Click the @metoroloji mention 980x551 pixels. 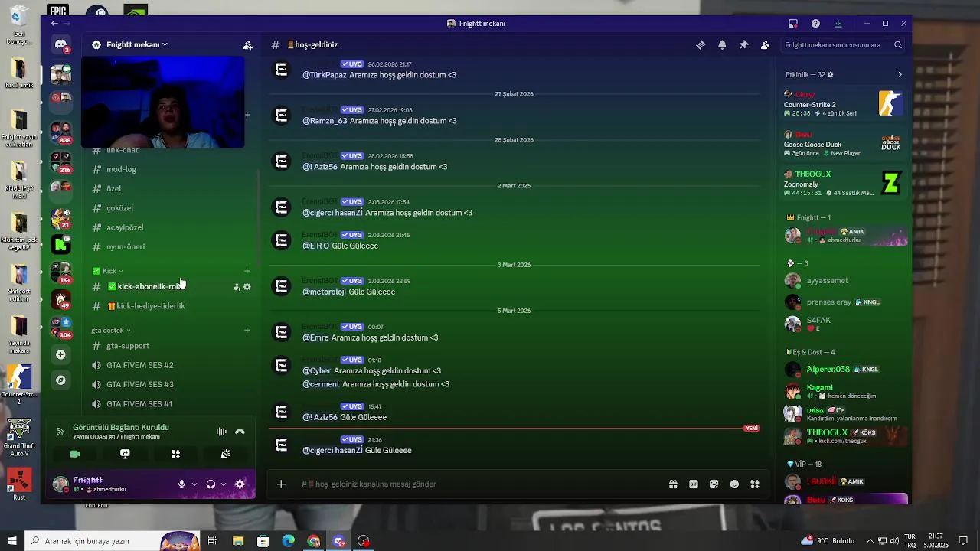point(324,292)
